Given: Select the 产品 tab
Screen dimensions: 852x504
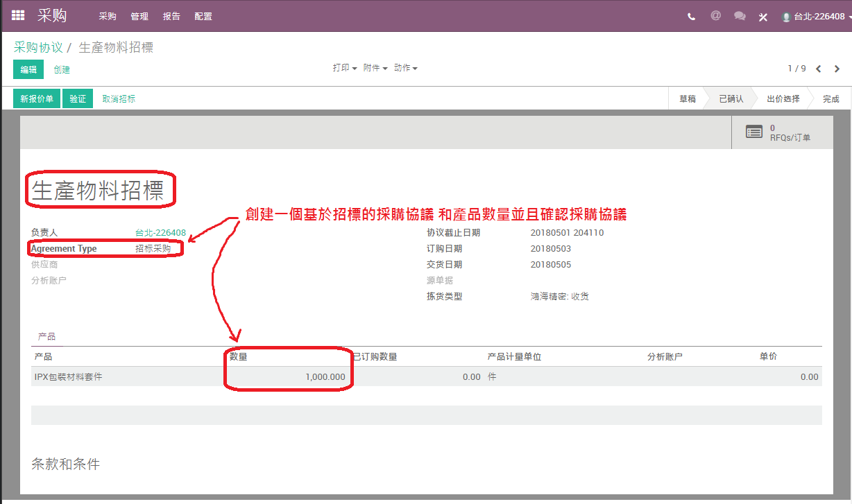Looking at the screenshot, I should click(46, 337).
